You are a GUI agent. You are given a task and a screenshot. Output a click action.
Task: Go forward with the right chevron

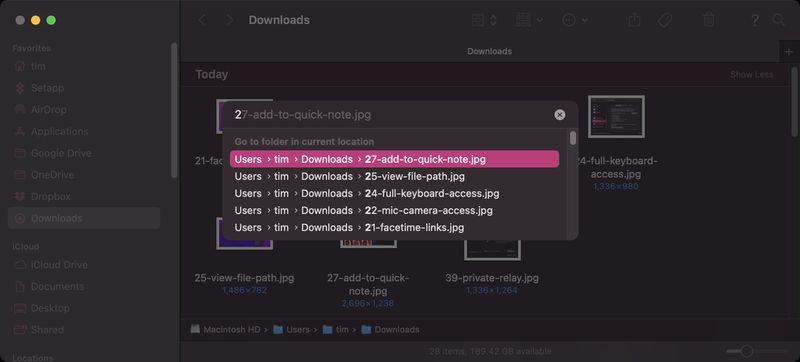click(x=229, y=20)
